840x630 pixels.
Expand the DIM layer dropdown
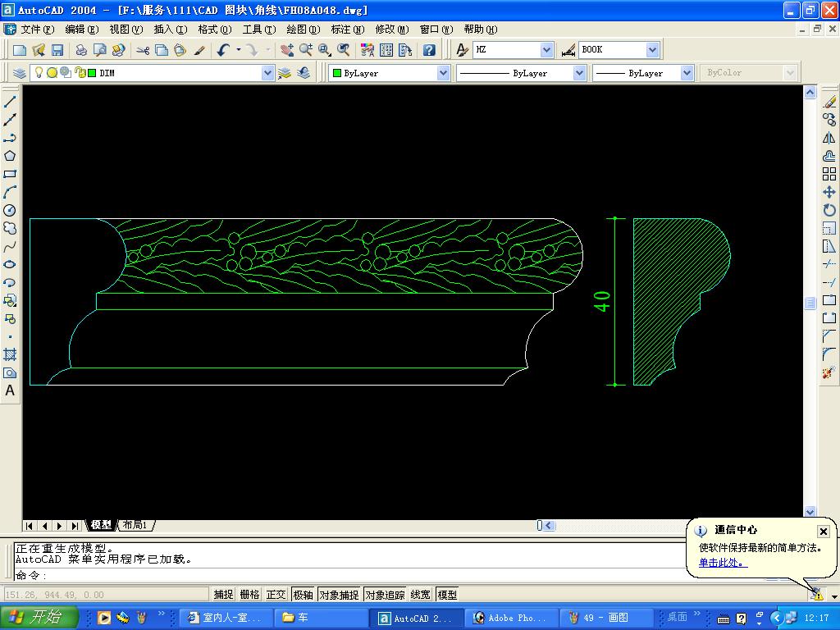point(267,73)
